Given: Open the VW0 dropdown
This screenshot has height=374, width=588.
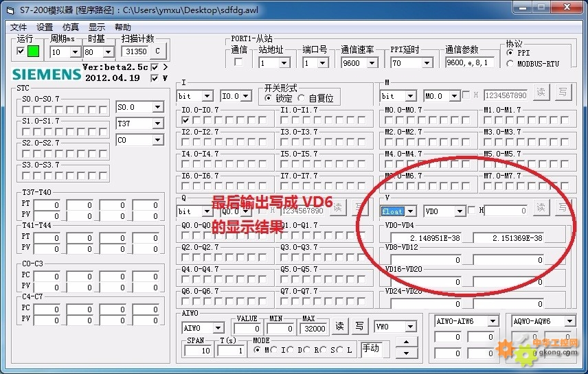Looking at the screenshot, I should tap(411, 327).
